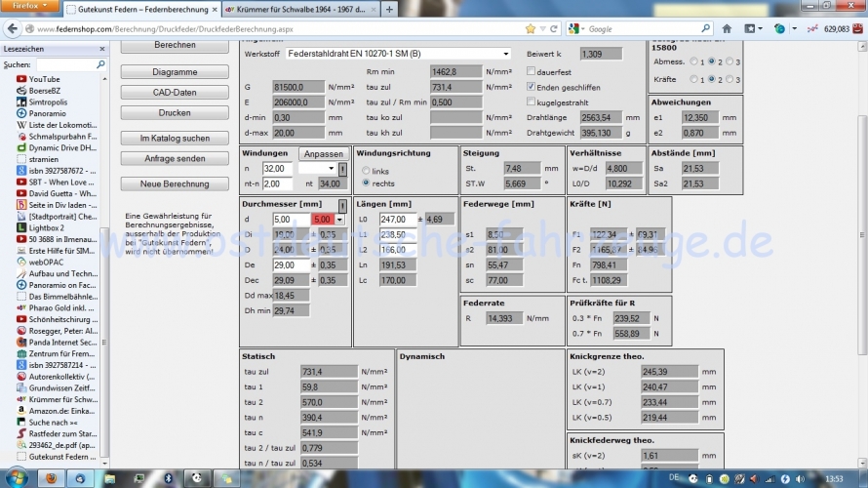Image resolution: width=868 pixels, height=488 pixels.
Task: Toggle the dauerfest checkbox
Action: 531,71
